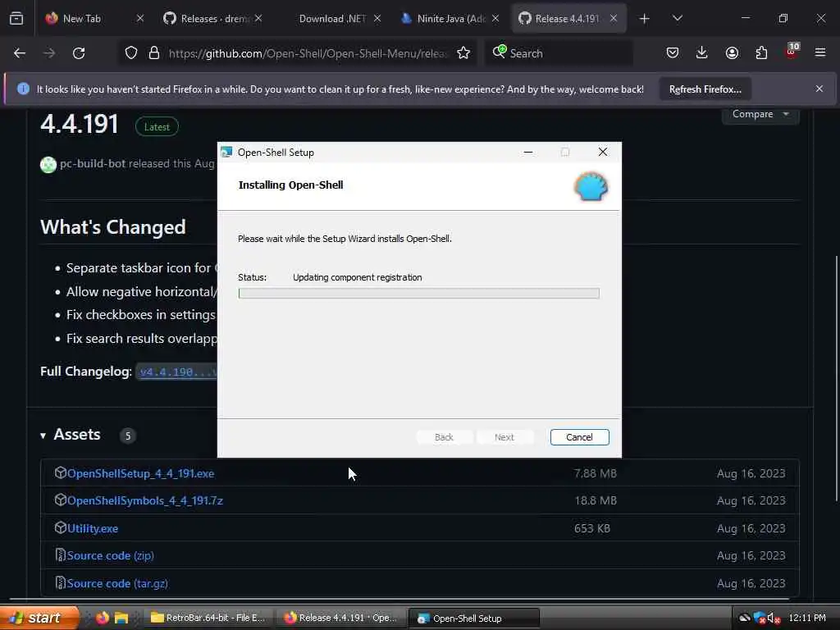Click the Firefox back arrow button
840x630 pixels.
click(x=20, y=53)
